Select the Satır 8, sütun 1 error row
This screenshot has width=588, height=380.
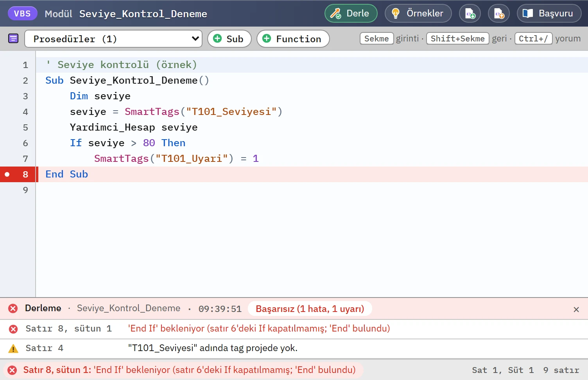294,329
